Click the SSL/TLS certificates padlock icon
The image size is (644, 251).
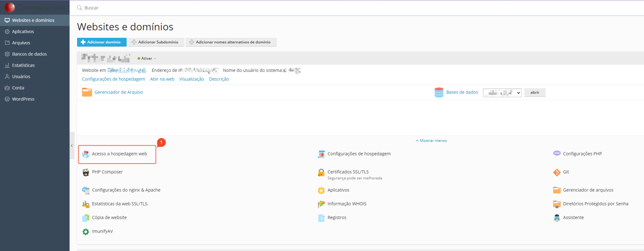pos(321,173)
